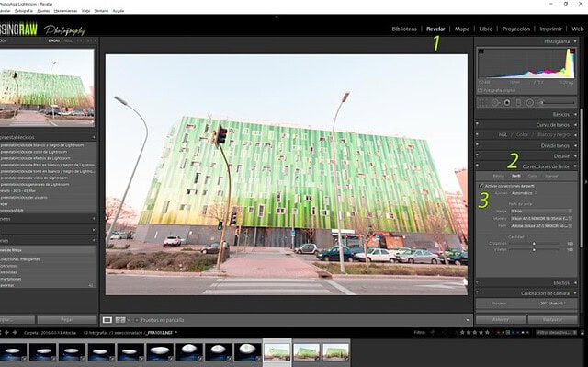Toggle Dividir tonos panel on/off switch
Viewport: 588px width, 367px height.
[x=478, y=143]
